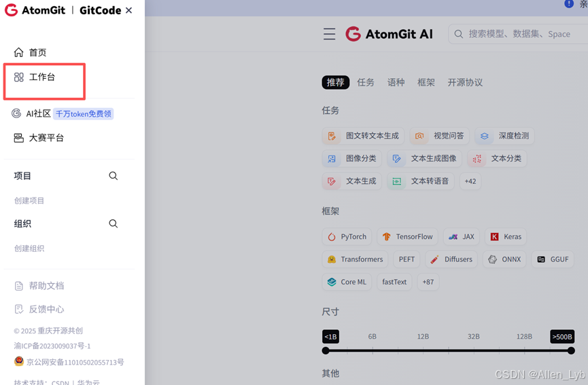This screenshot has height=385, width=588.
Task: Select the 图像分类 task filter
Action: tap(351, 159)
